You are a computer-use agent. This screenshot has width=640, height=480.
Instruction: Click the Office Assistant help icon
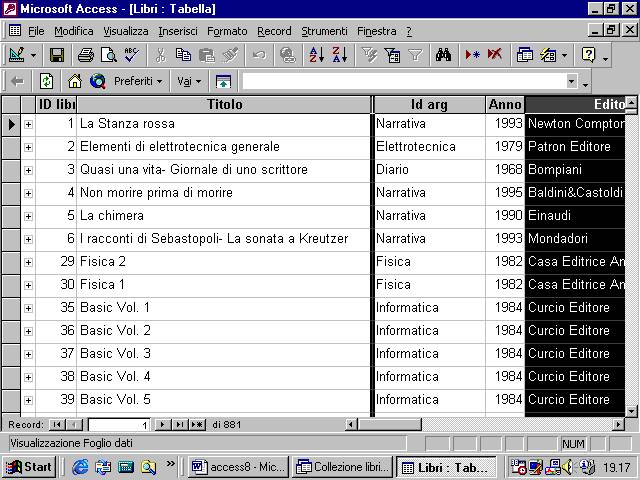[x=588, y=55]
